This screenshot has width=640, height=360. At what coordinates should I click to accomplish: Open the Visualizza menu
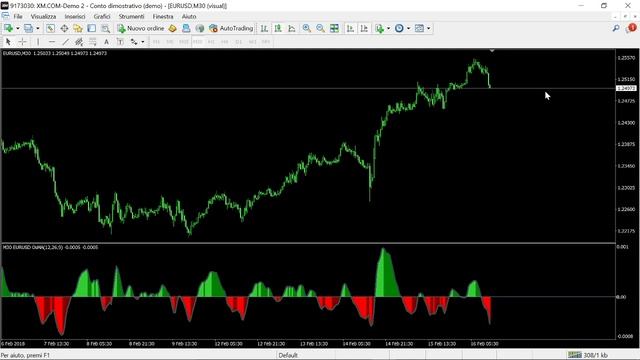[43, 16]
